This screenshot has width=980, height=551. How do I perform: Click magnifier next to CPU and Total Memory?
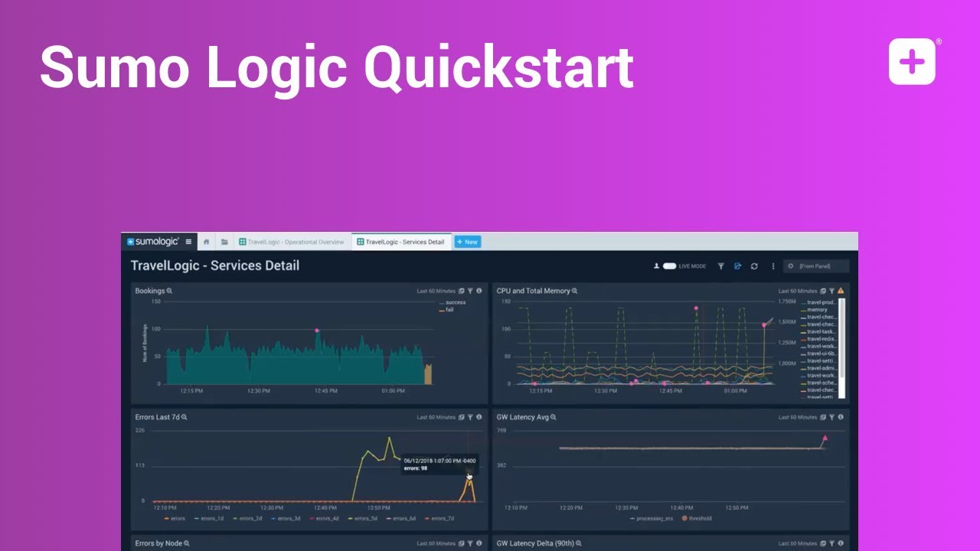coord(575,291)
